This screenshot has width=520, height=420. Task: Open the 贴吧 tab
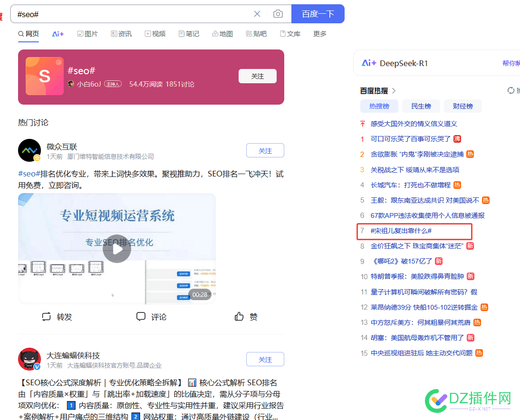pos(256,34)
